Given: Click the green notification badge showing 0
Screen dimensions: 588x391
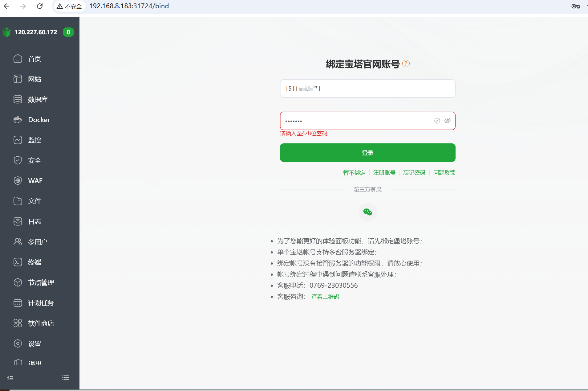Looking at the screenshot, I should 68,32.
